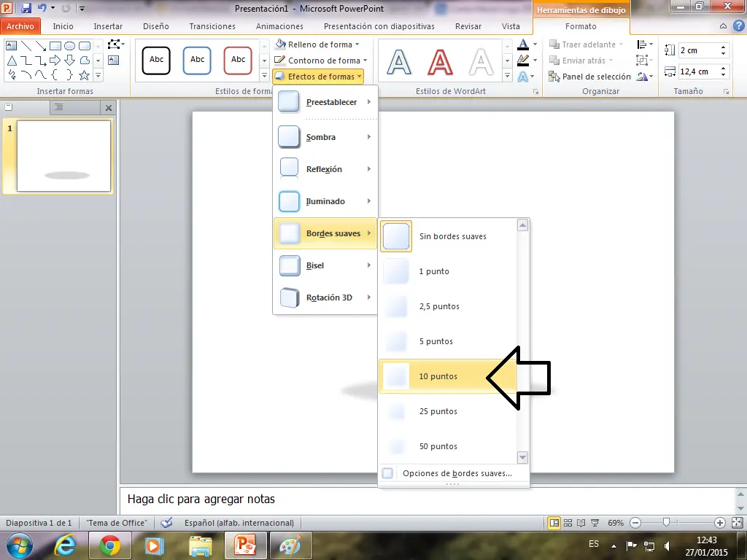Image resolution: width=747 pixels, height=560 pixels.
Task: Choose the right arrow shape
Action: 55,61
